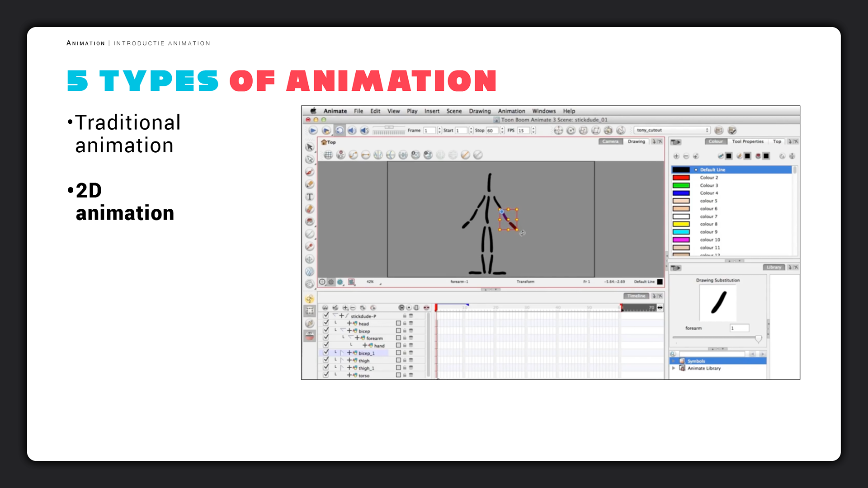Select the Text tool in toolbar
868x488 pixels.
tap(310, 197)
